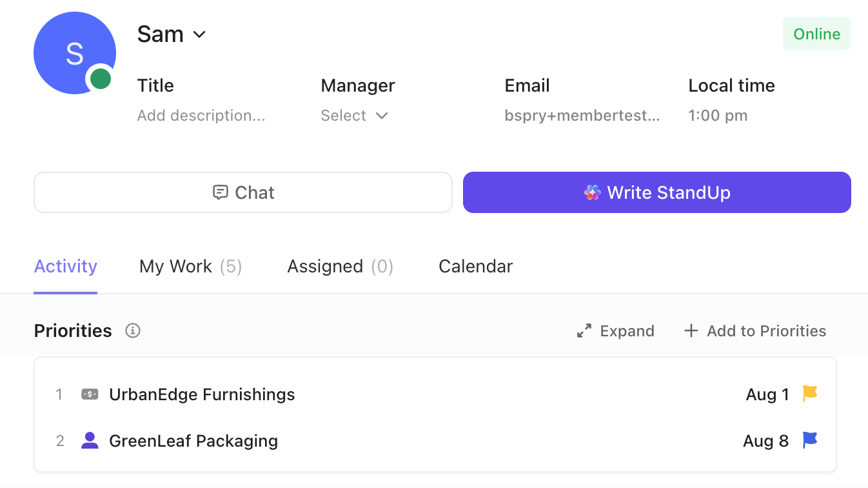Open the dropdown next to Sam's name
The width and height of the screenshot is (868, 488).
click(x=199, y=34)
